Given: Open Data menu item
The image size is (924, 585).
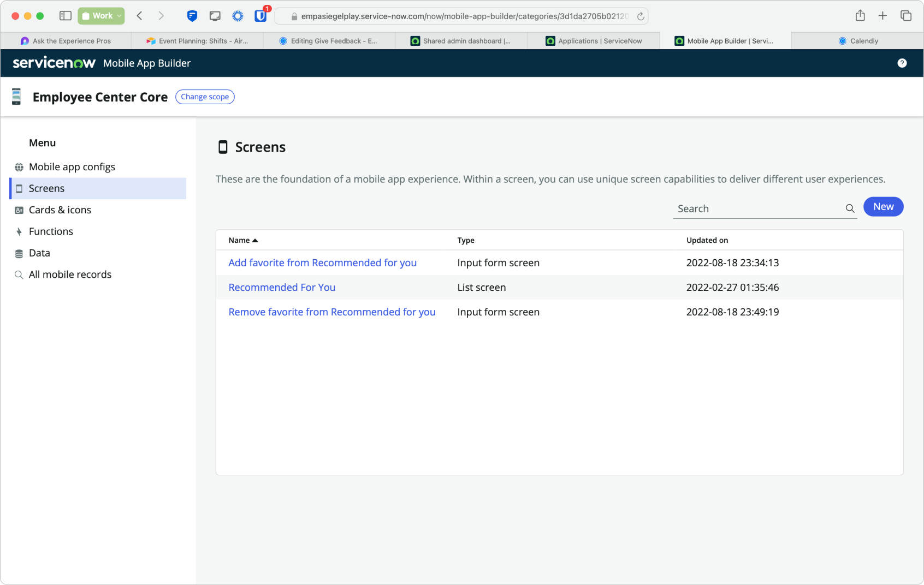Looking at the screenshot, I should 98,253.
